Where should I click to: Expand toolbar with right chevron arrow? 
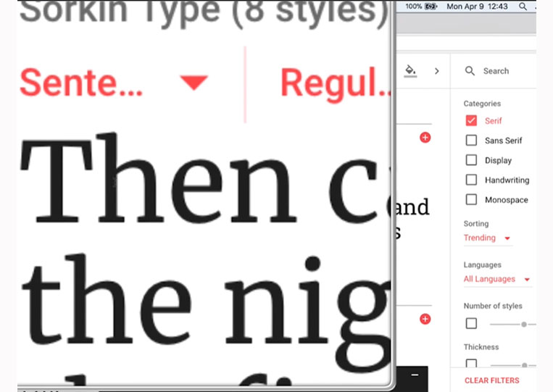(436, 71)
